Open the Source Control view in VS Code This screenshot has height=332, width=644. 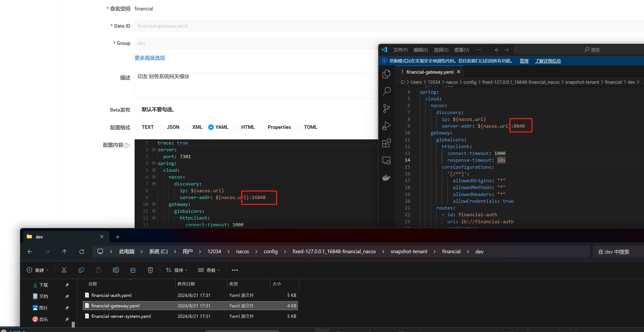pyautogui.click(x=387, y=108)
